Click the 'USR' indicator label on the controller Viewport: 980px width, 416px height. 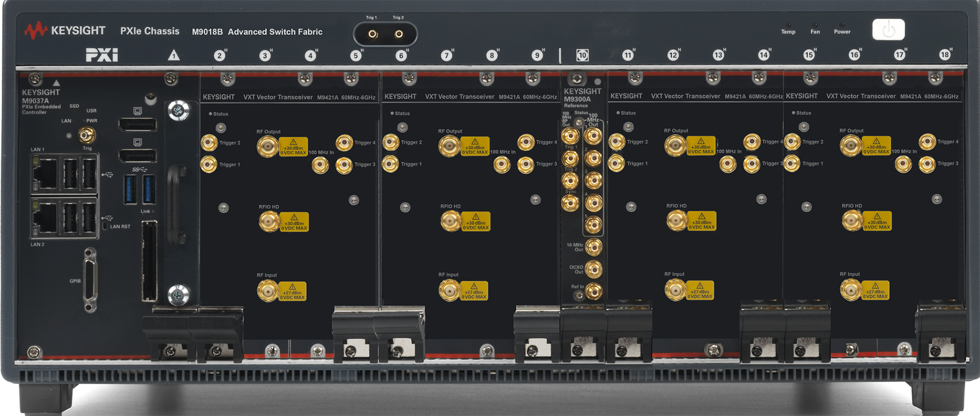pyautogui.click(x=92, y=111)
